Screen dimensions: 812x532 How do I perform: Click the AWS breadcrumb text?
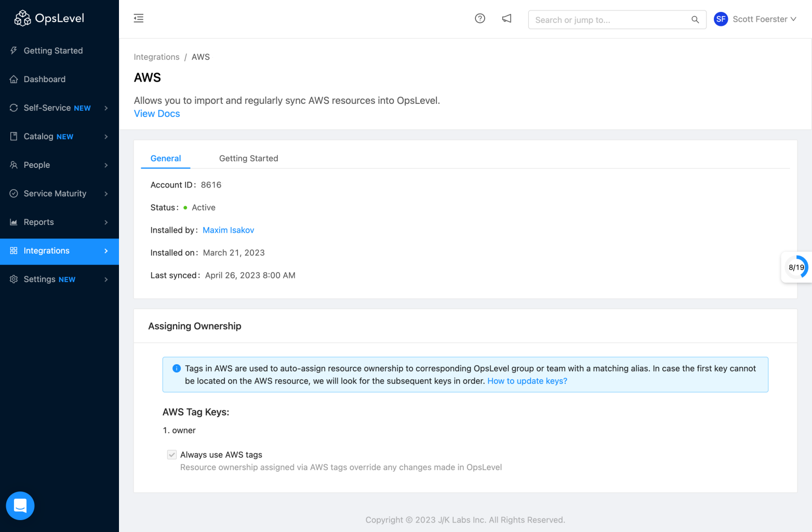pos(201,57)
